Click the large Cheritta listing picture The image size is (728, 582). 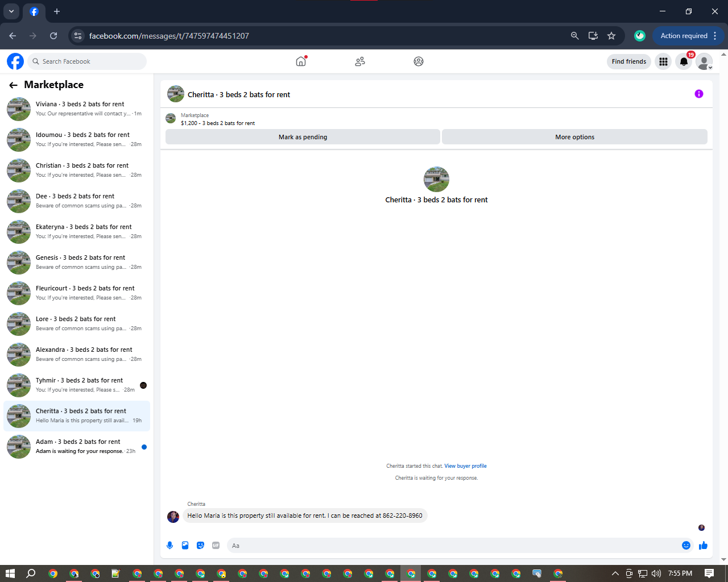click(x=436, y=180)
